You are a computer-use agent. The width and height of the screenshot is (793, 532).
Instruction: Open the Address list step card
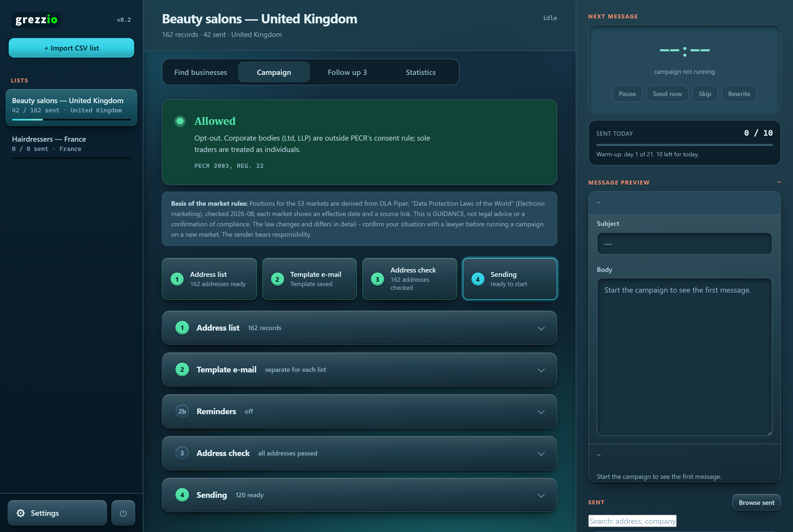(x=209, y=279)
